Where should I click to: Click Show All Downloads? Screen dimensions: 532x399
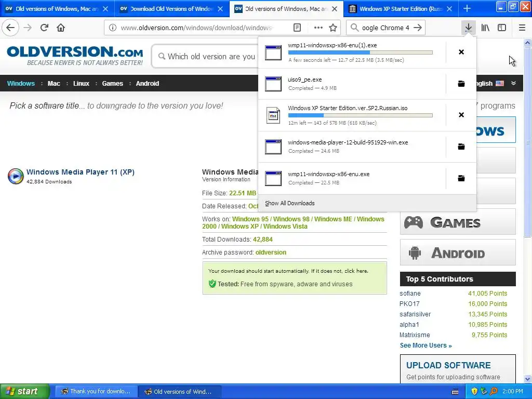[290, 203]
